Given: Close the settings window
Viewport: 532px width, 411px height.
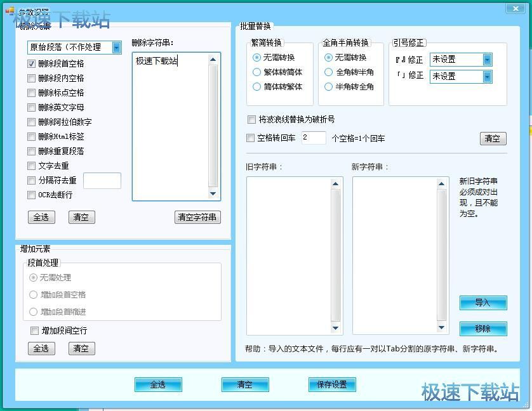Looking at the screenshot, I should (515, 8).
